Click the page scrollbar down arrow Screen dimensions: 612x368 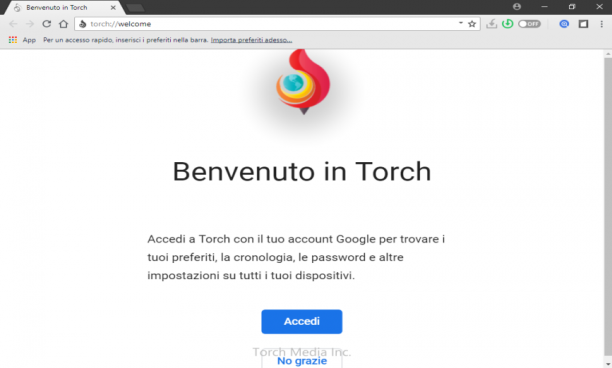coord(608,364)
